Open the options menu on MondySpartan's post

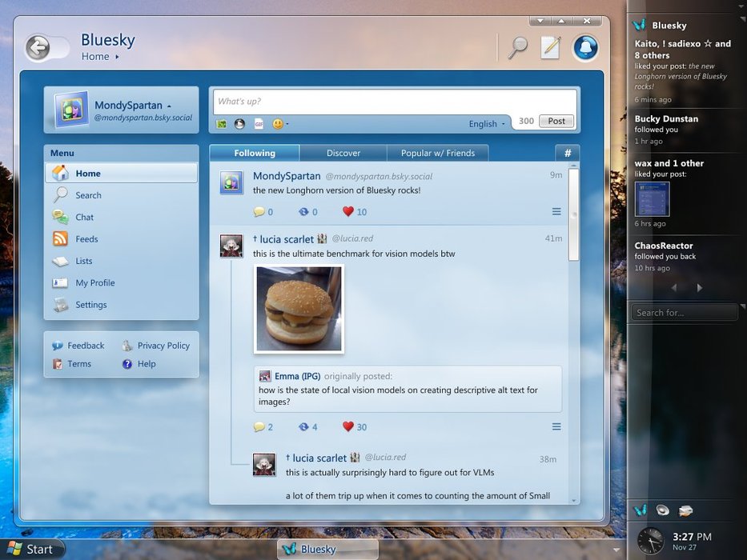(x=556, y=212)
